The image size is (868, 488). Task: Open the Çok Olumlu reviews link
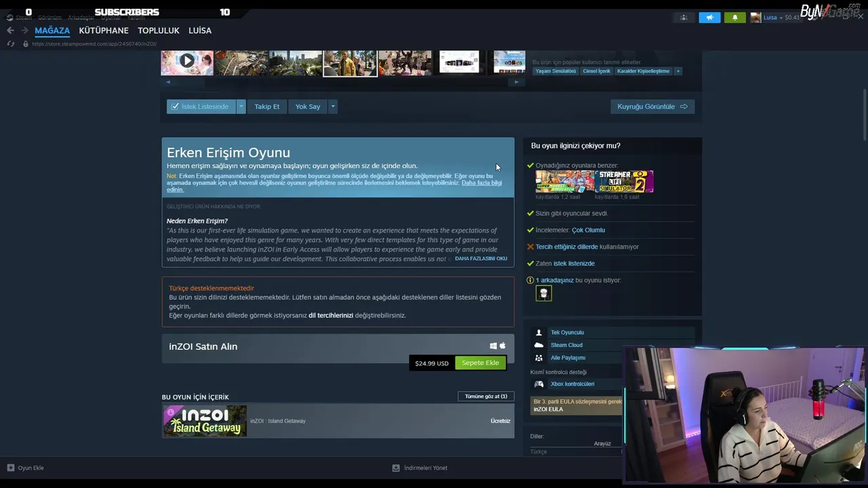(x=588, y=230)
